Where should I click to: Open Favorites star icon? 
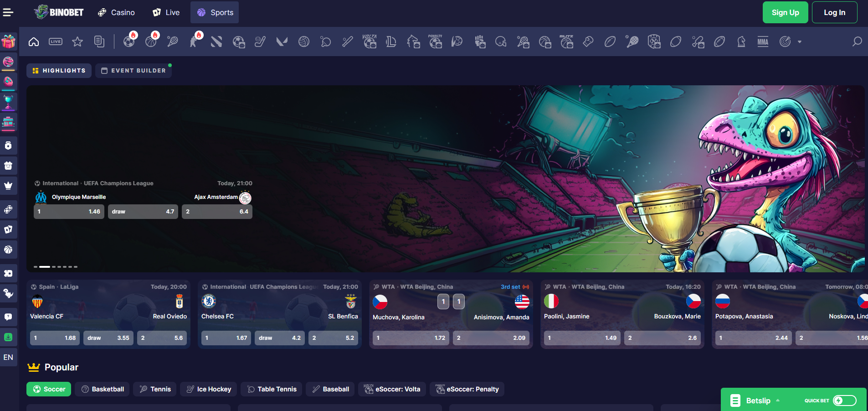[x=77, y=42]
